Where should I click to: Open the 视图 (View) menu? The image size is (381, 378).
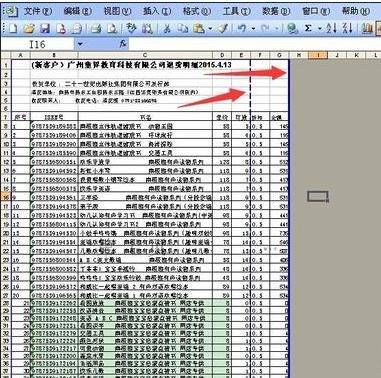(x=117, y=11)
